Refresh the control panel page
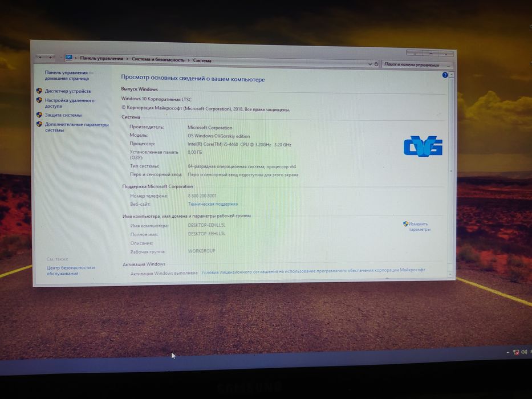The height and width of the screenshot is (399, 532). [x=376, y=64]
